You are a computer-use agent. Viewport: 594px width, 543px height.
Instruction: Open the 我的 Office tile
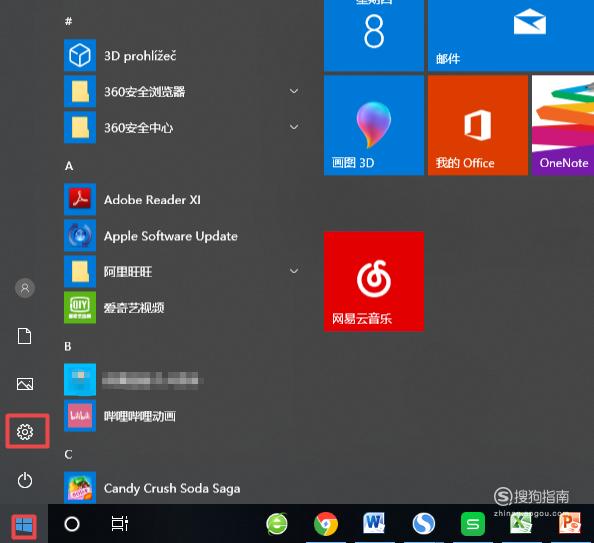pyautogui.click(x=478, y=125)
